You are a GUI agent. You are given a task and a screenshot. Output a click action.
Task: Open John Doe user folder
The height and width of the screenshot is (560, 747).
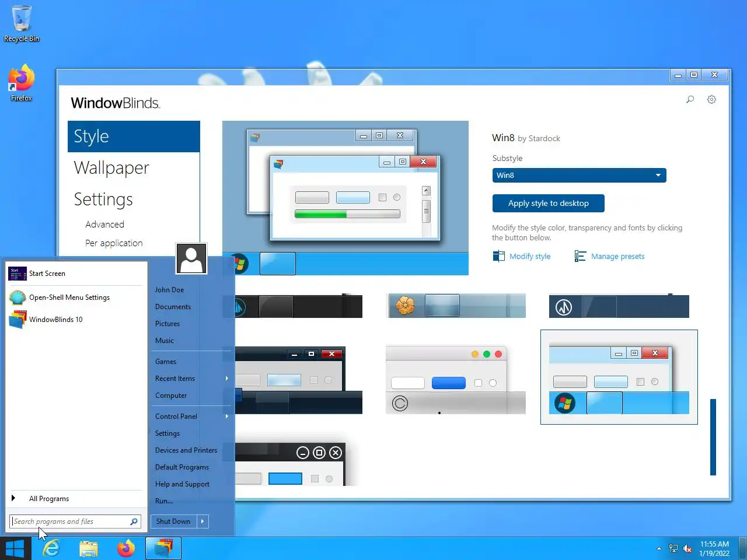pos(169,290)
